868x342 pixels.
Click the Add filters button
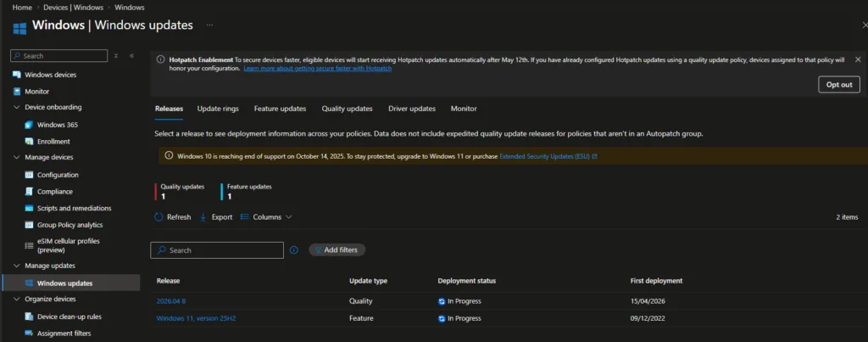(x=337, y=250)
